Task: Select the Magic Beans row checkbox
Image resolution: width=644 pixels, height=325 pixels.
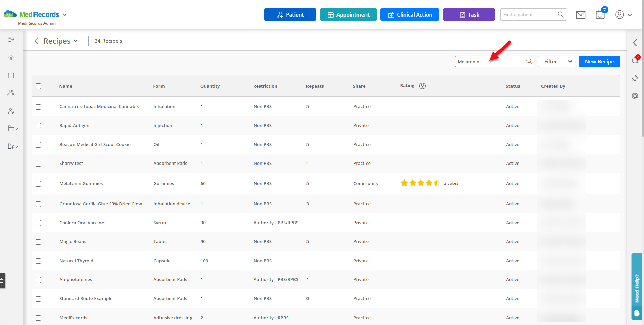Action: pos(38,242)
